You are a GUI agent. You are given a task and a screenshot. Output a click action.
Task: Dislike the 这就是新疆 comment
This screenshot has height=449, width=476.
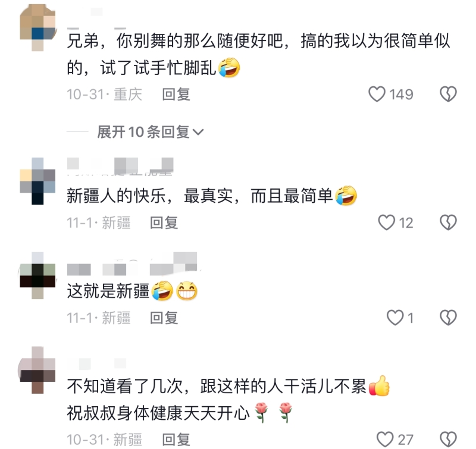click(449, 318)
